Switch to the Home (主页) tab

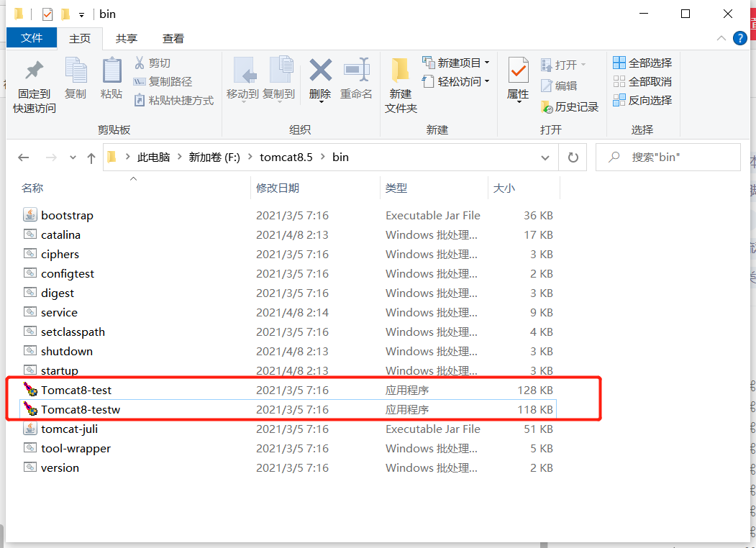tap(80, 39)
